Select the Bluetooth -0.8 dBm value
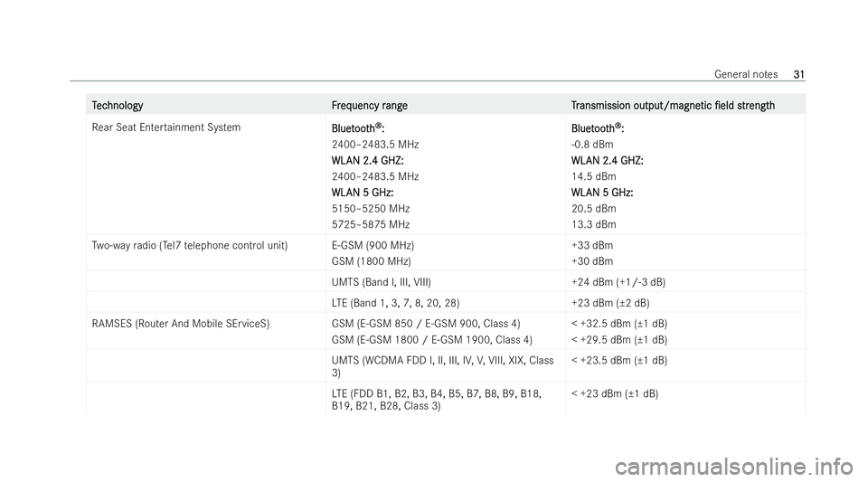868x482 pixels. 592,145
